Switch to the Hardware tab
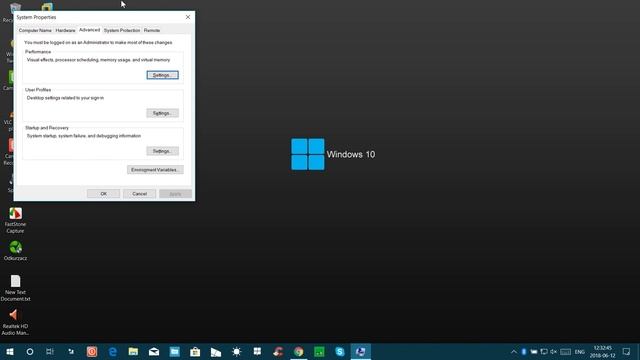The height and width of the screenshot is (360, 640). pyautogui.click(x=65, y=30)
